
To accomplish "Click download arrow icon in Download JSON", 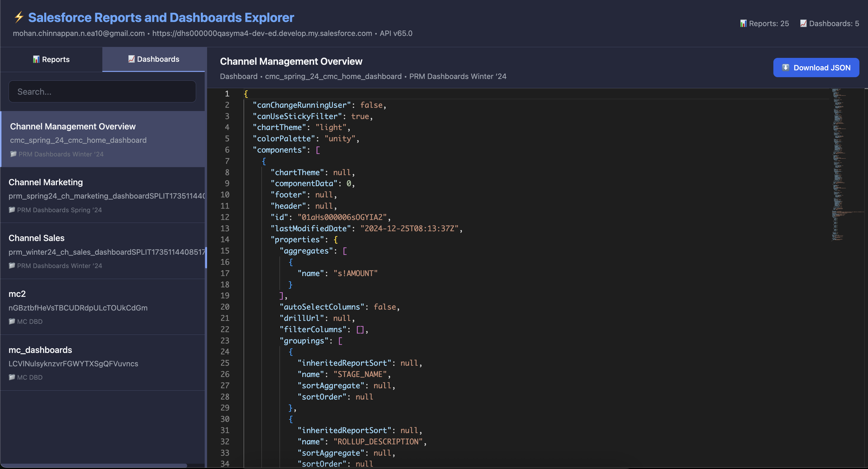I will [786, 67].
